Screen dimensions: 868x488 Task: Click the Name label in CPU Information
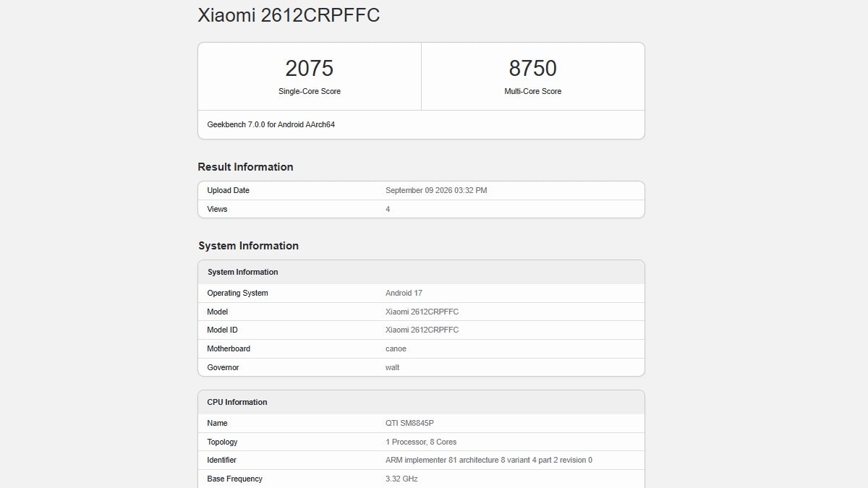(x=217, y=423)
